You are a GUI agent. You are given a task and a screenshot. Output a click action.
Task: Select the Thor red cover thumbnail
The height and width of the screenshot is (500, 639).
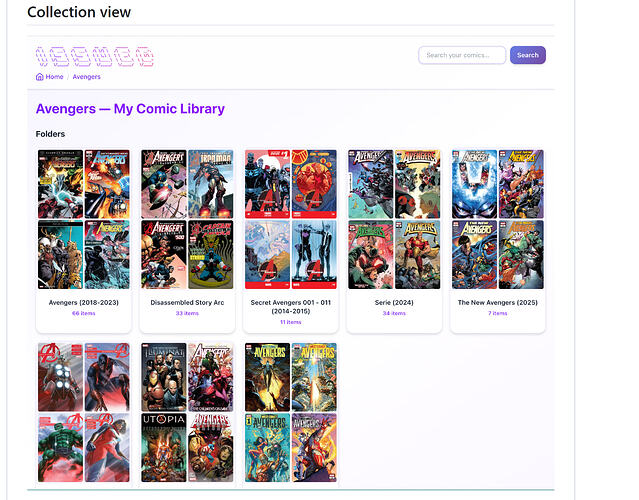(60, 377)
